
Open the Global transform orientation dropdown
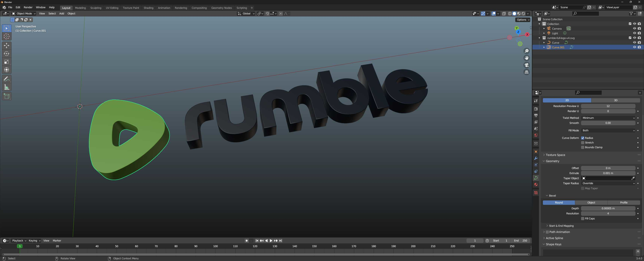click(246, 13)
